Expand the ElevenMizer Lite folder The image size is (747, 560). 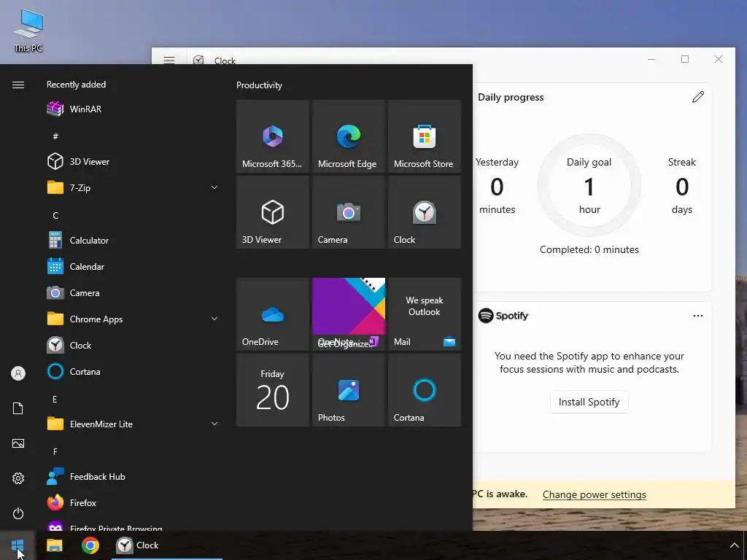[x=133, y=424]
